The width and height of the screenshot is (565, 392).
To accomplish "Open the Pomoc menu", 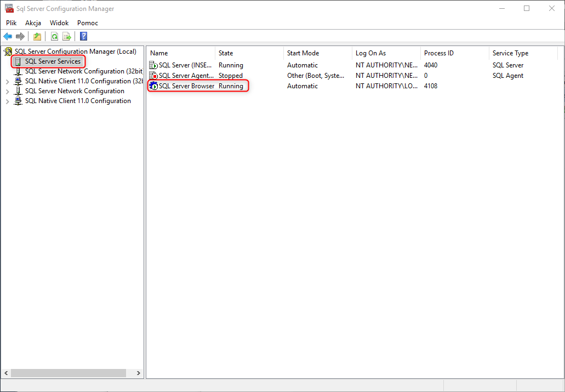I will [88, 22].
